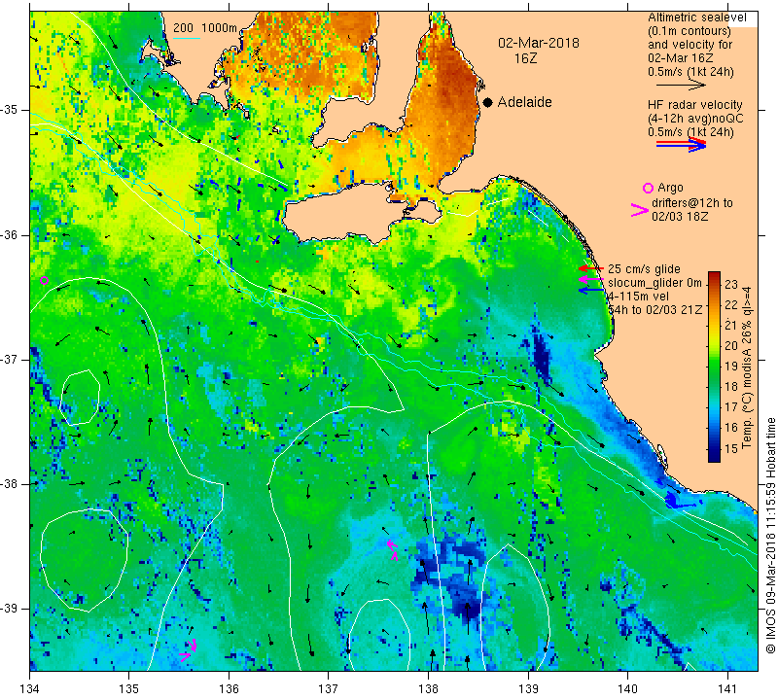Click dark blue bottom of temperature colorbar
This screenshot has height=700, width=778.
pyautogui.click(x=714, y=454)
